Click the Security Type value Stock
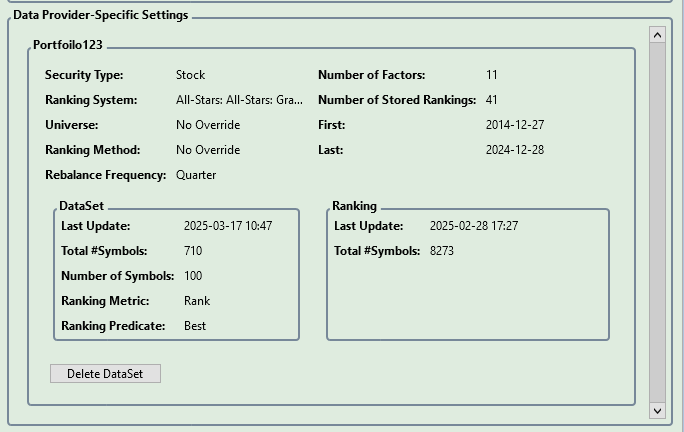684x432 pixels. click(x=190, y=75)
